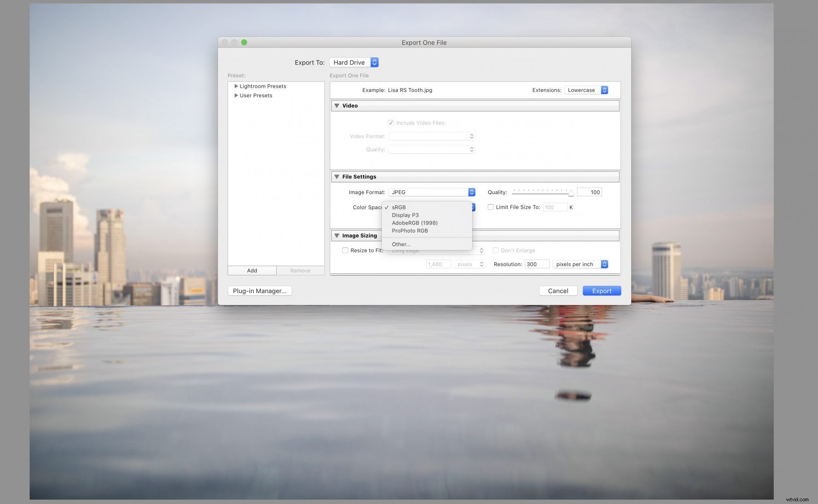Select ProPhoto RGB color space

point(409,230)
